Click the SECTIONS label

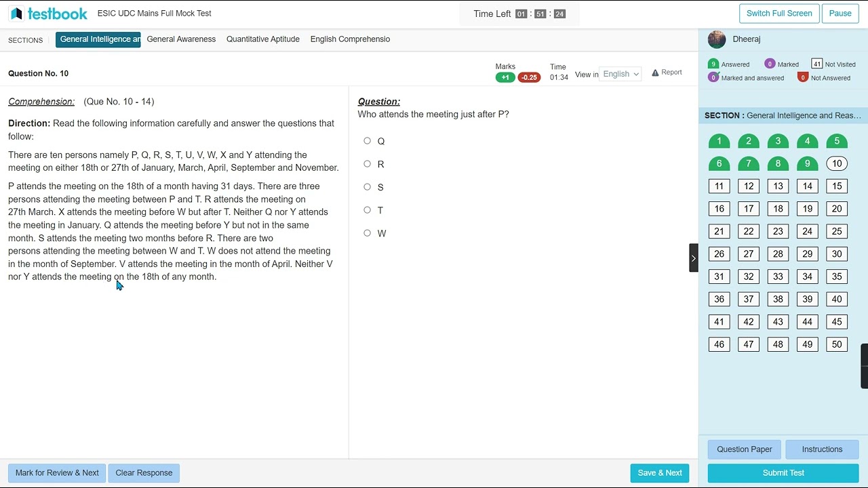pyautogui.click(x=26, y=40)
